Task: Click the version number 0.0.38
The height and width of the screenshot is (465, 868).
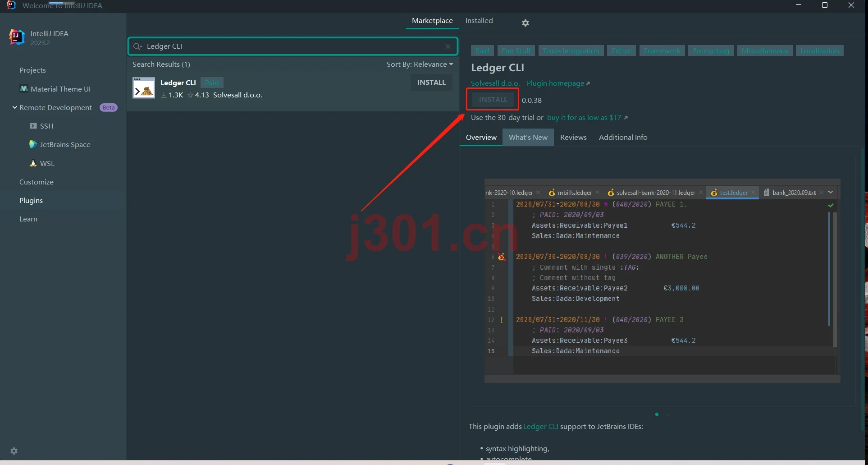Action: [x=532, y=101]
